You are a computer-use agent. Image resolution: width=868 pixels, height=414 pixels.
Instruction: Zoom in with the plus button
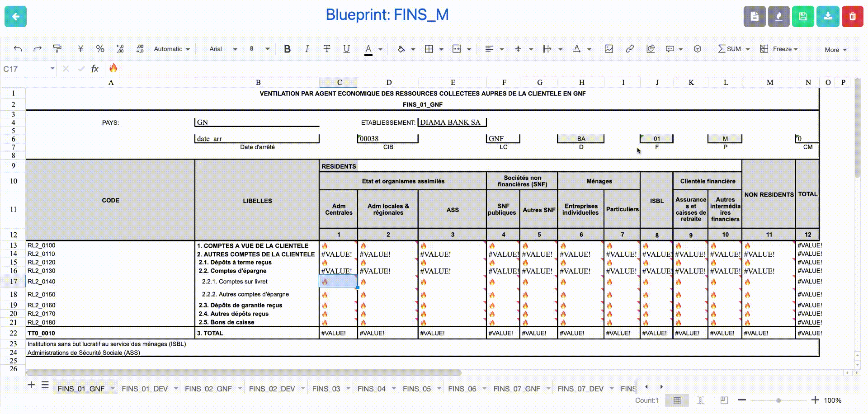815,400
